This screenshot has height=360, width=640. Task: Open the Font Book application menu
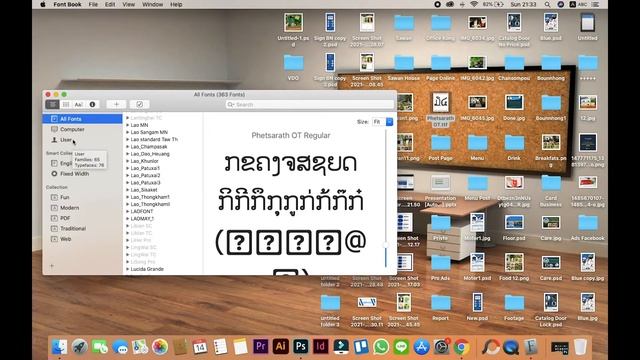[x=67, y=4]
